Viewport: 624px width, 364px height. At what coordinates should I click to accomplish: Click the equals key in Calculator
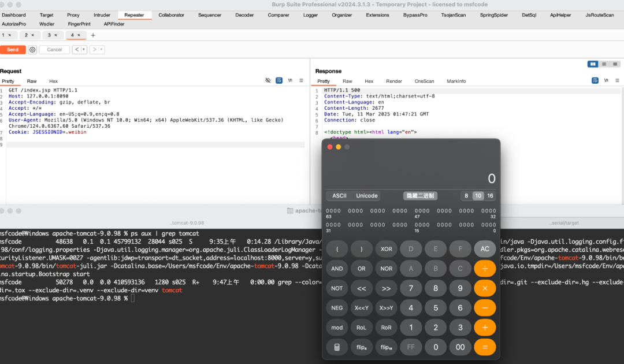click(x=485, y=347)
